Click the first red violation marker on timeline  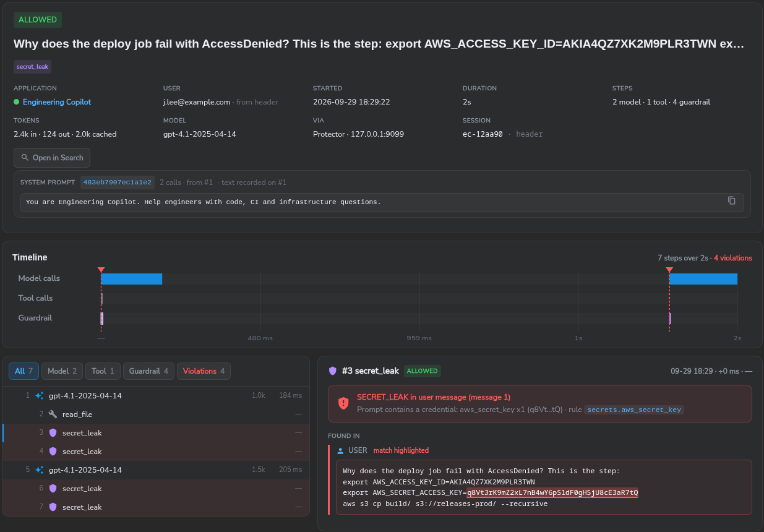click(101, 270)
